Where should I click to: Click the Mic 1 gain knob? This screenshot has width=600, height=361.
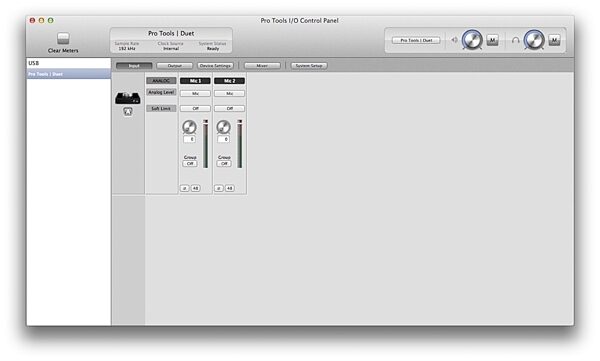(189, 127)
